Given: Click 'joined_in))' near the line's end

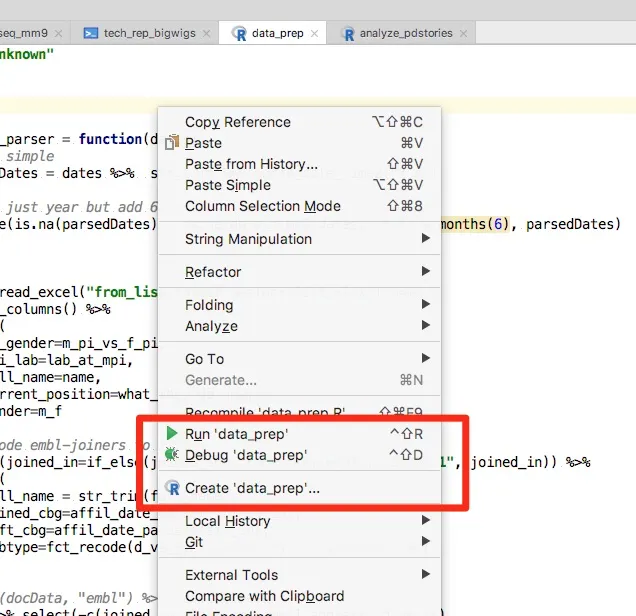Looking at the screenshot, I should (514, 462).
